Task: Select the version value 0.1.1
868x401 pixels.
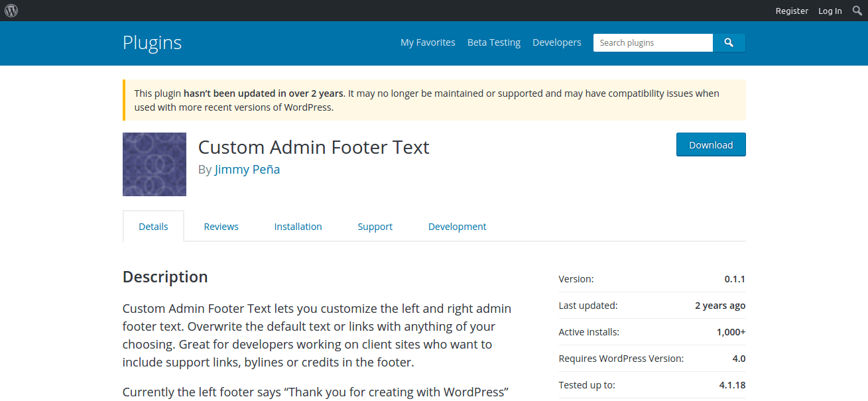Action: pos(735,279)
